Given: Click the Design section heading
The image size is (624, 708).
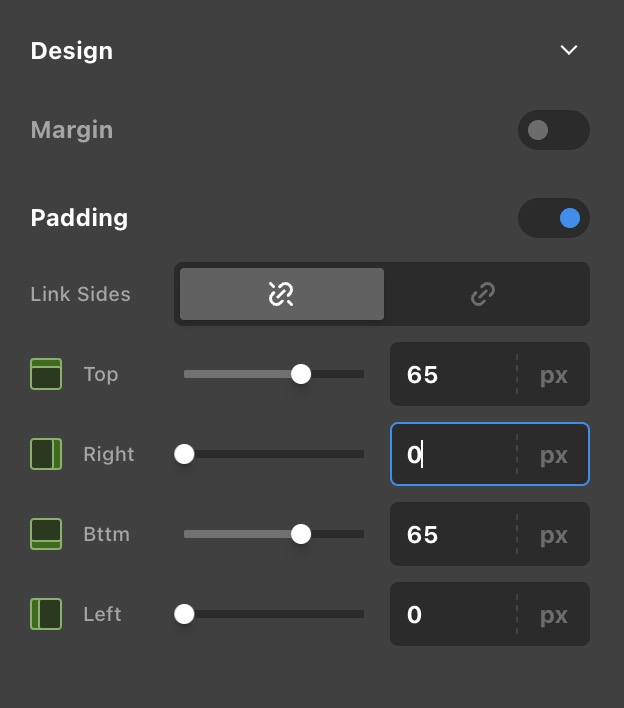Looking at the screenshot, I should [72, 51].
